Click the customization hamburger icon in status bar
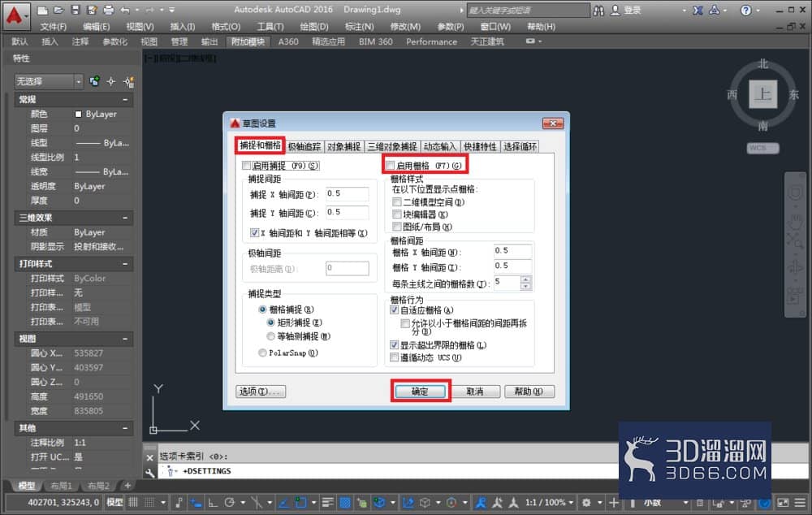The height and width of the screenshot is (515, 812). (800, 503)
